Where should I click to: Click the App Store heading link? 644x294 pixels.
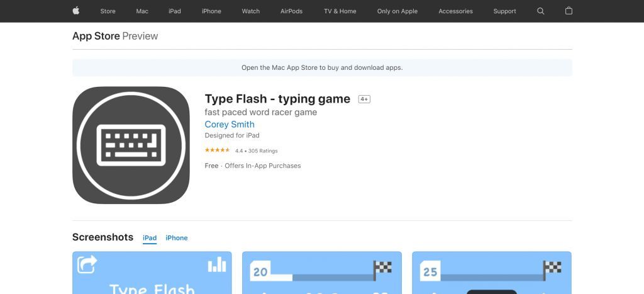pyautogui.click(x=96, y=36)
